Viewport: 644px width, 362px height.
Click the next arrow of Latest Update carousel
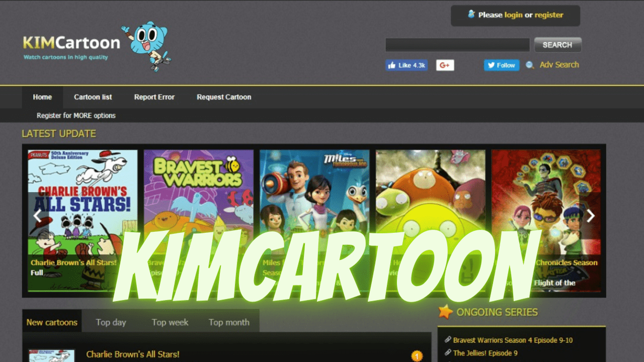pyautogui.click(x=591, y=216)
